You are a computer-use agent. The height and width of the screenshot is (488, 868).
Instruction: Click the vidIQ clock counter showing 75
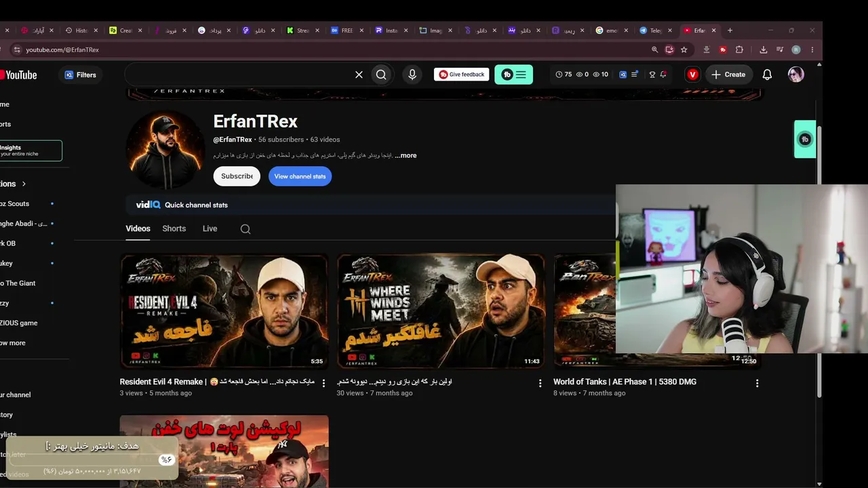(564, 75)
